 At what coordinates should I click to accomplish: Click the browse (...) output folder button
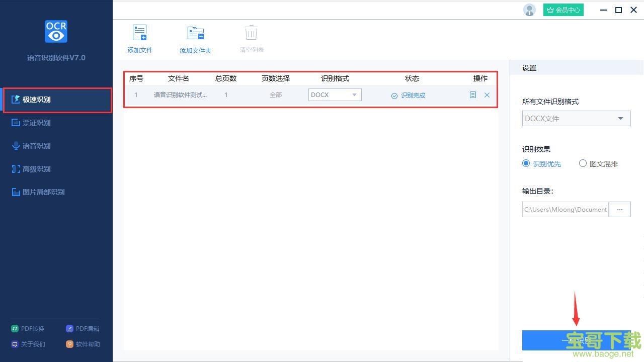coord(619,210)
